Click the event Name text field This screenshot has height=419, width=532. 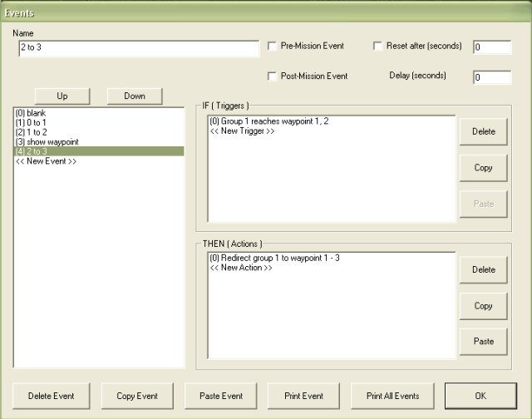[x=137, y=48]
